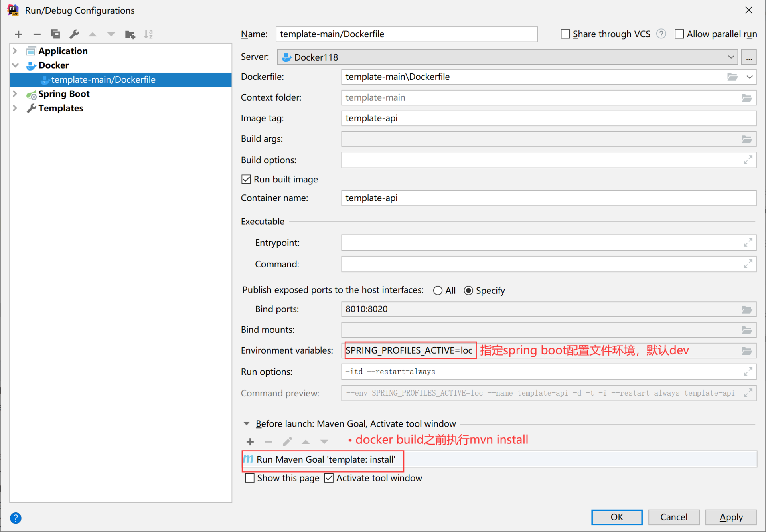
Task: Select template-main/Dockerfile configuration item
Action: [103, 79]
